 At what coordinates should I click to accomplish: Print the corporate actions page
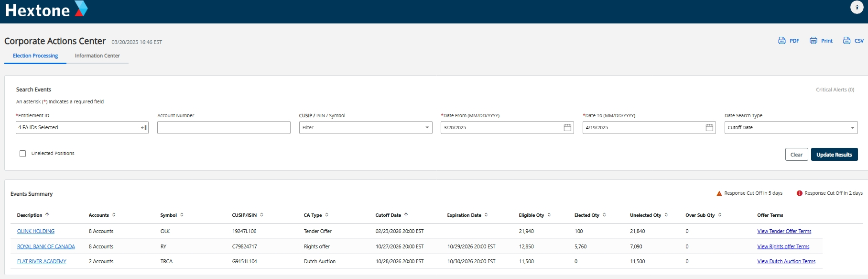[x=821, y=41]
